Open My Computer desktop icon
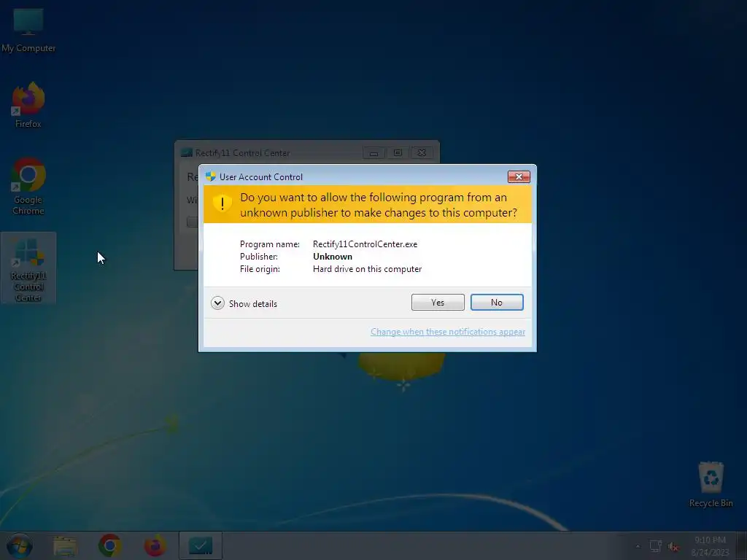This screenshot has width=747, height=560. [28, 31]
